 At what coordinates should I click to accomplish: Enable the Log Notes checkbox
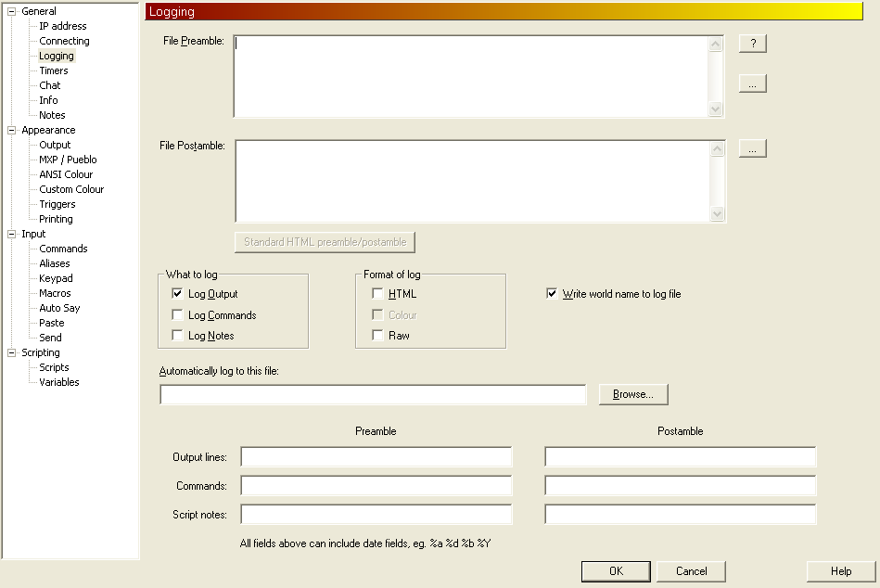[x=178, y=336]
